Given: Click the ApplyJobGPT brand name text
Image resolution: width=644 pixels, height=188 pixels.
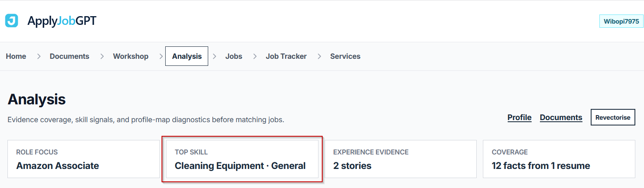Looking at the screenshot, I should (x=62, y=21).
